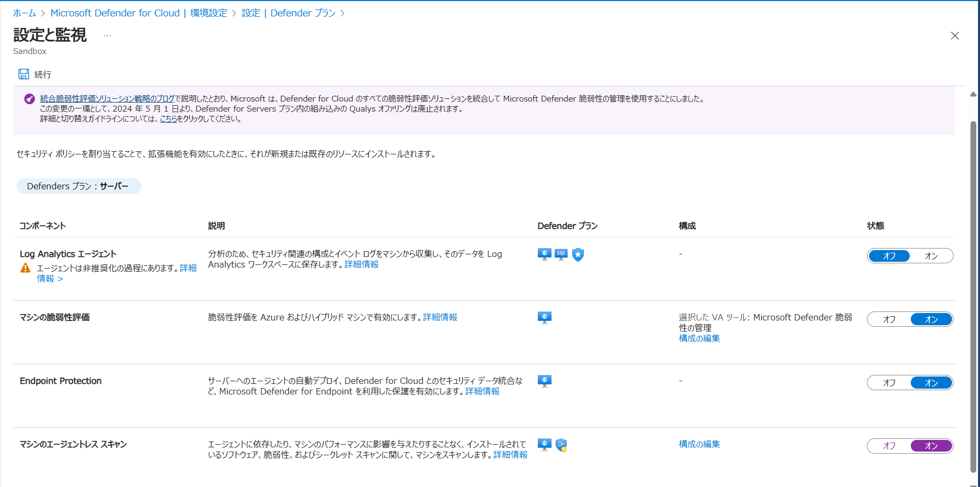This screenshot has height=487, width=980.
Task: Expand the 詳細情報 > link under agent warning
Action: (x=50, y=279)
